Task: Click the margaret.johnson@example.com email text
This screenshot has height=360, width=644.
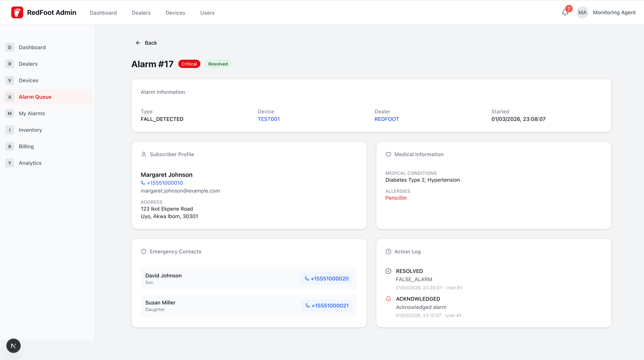Action: pos(180,191)
